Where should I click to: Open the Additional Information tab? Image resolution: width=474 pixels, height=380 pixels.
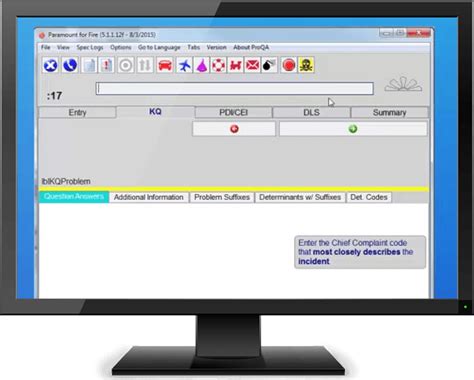click(x=149, y=197)
